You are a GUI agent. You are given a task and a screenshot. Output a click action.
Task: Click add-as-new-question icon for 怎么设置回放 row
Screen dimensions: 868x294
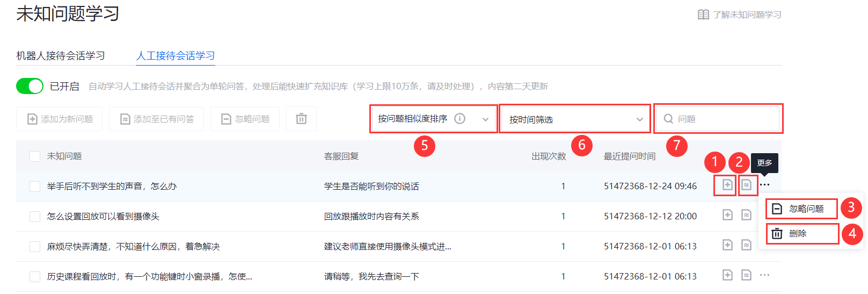point(727,215)
